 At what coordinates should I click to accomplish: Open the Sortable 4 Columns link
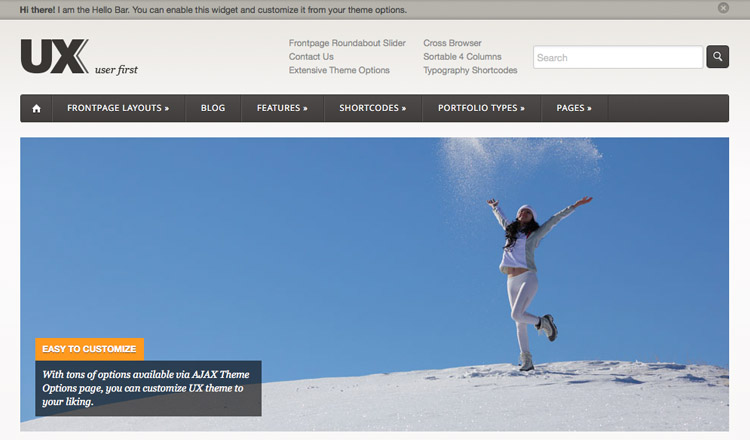coord(462,57)
